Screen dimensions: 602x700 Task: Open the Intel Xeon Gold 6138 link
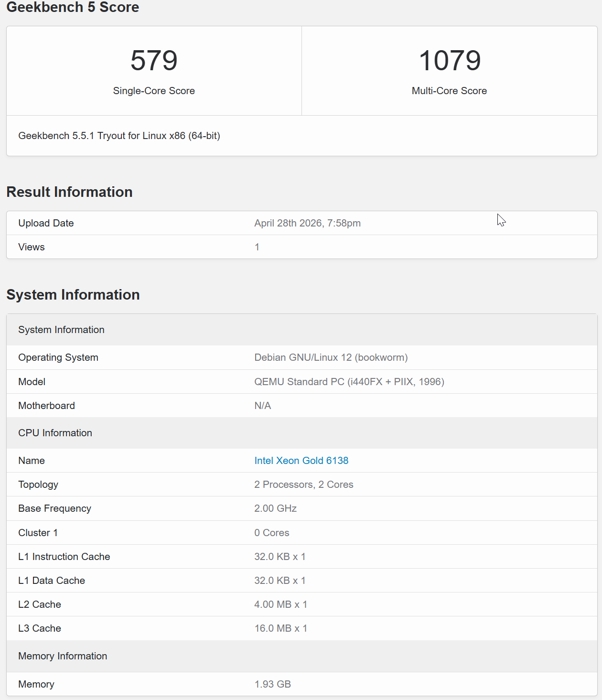point(301,461)
